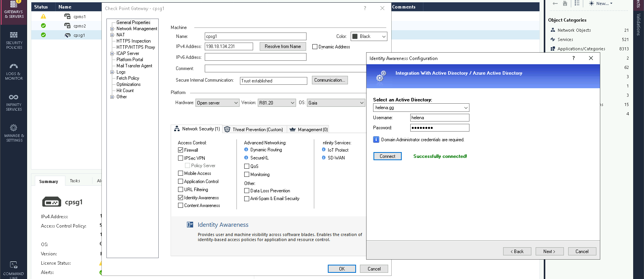Image resolution: width=644 pixels, height=279 pixels.
Task: Click the Dynamic Routing info icon
Action: point(246,150)
